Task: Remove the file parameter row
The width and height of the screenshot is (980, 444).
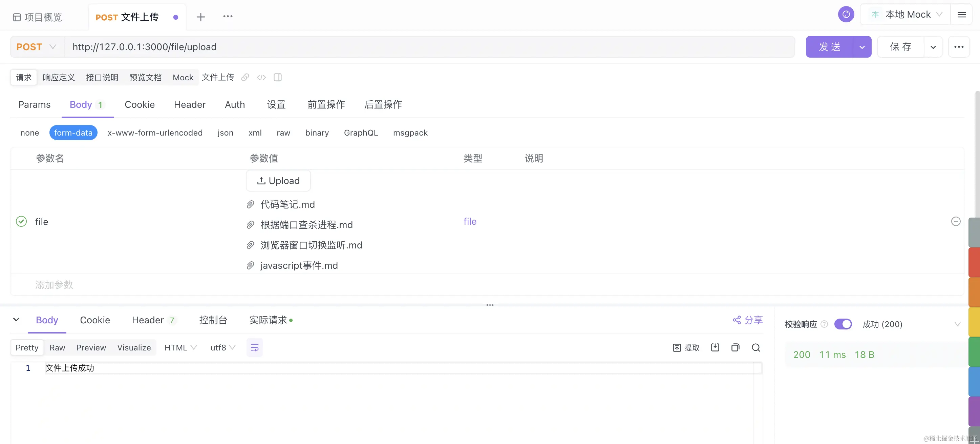Action: pyautogui.click(x=955, y=221)
